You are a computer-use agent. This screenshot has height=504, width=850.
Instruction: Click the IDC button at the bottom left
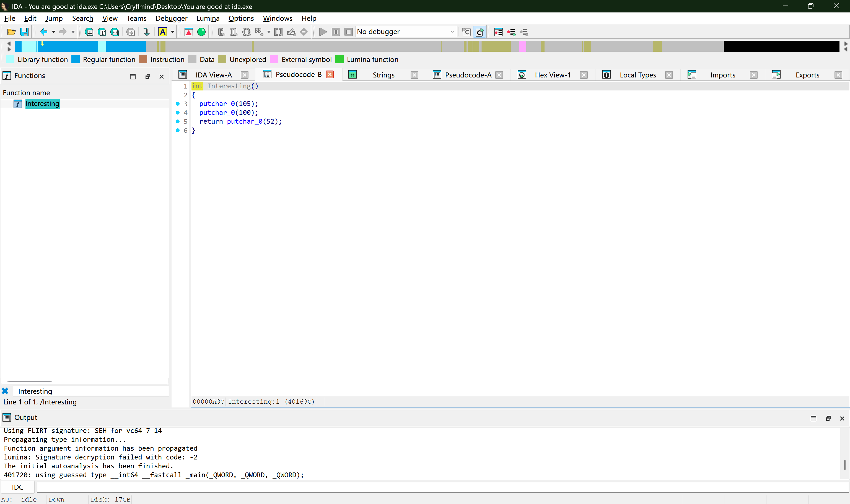(17, 487)
